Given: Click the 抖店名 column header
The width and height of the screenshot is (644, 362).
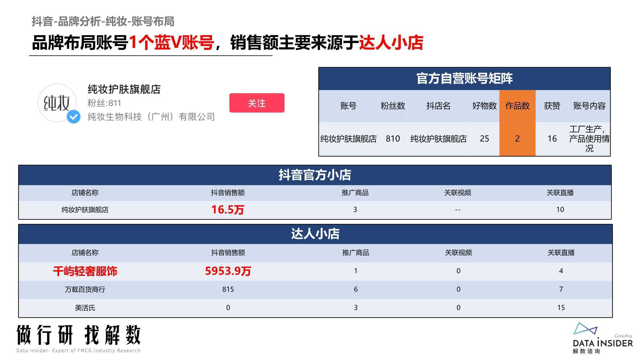Looking at the screenshot, I should pos(438,106).
